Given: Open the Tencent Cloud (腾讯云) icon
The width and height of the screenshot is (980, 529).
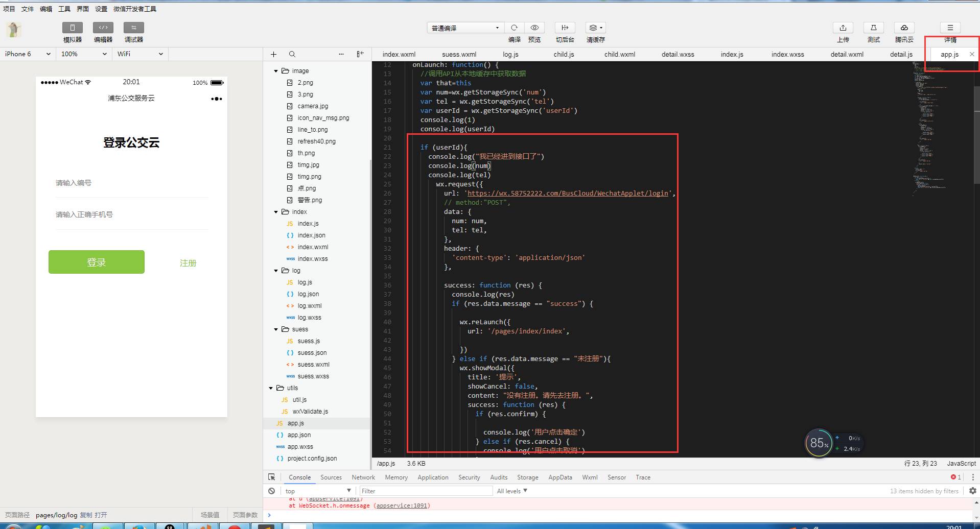Looking at the screenshot, I should pos(904,28).
